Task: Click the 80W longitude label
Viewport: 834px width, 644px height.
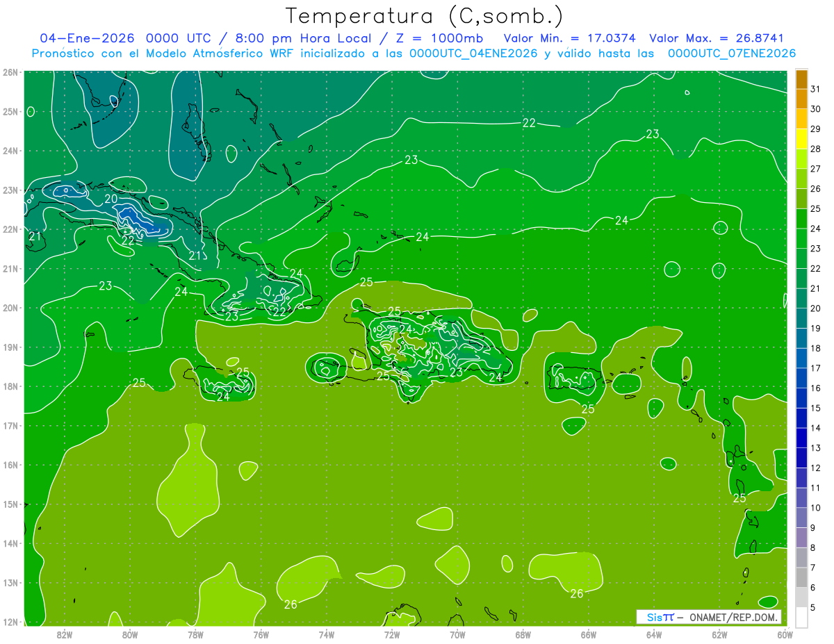Action: coord(130,634)
